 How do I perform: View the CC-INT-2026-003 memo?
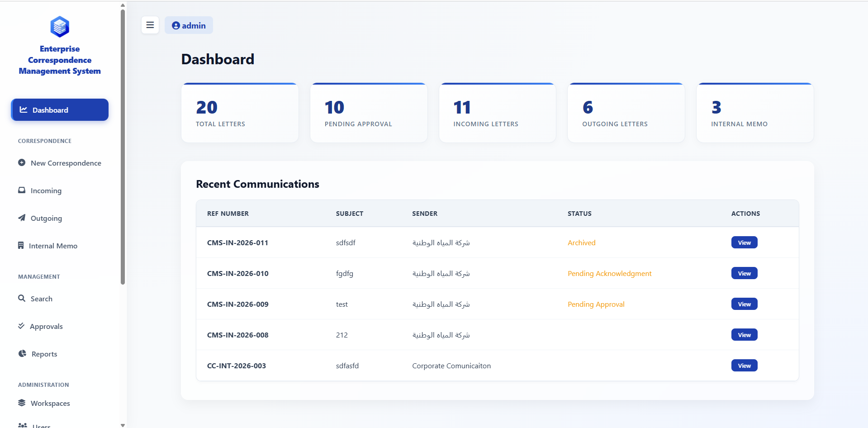(x=744, y=365)
